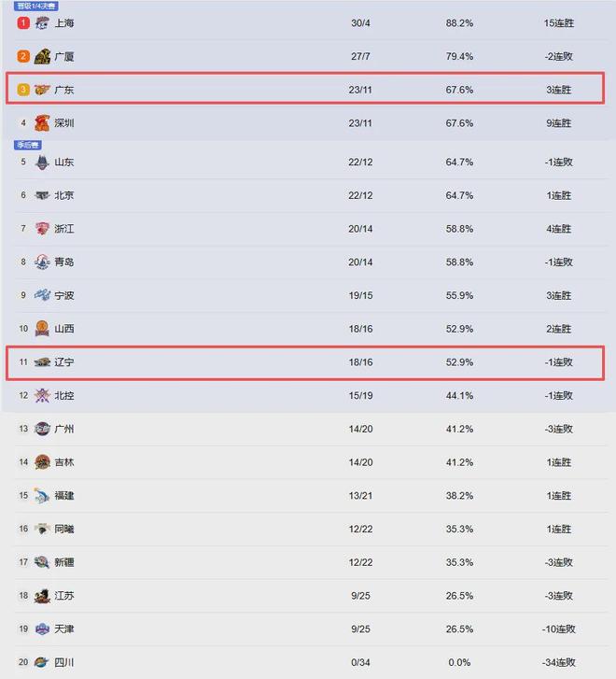Screen dimensions: 616x679
Task: Open the 山西 team name link
Action: pyautogui.click(x=64, y=329)
